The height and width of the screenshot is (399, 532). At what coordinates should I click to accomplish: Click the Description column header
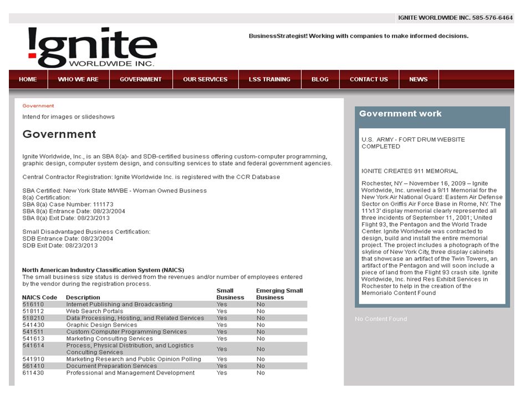[x=83, y=297]
